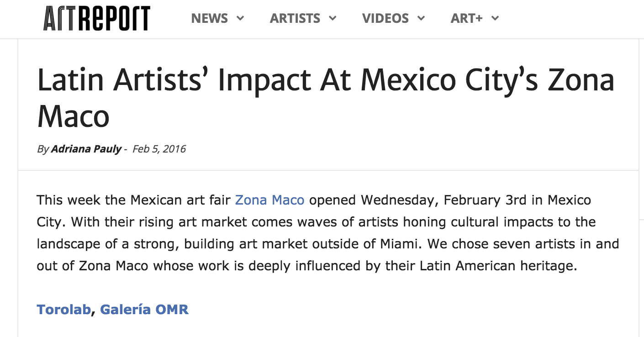Click the word "By" before the author name
Viewport: 644px width, 337px height.
pos(42,149)
